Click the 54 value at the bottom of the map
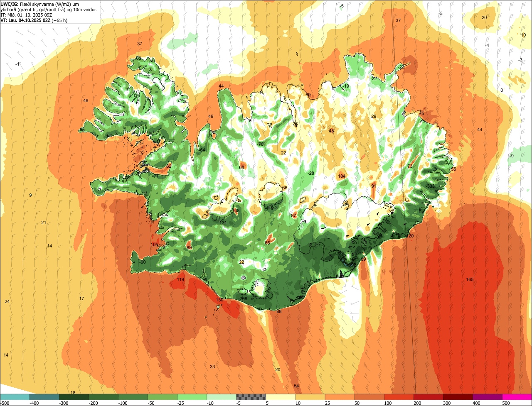The width and height of the screenshot is (532, 406). point(296,386)
